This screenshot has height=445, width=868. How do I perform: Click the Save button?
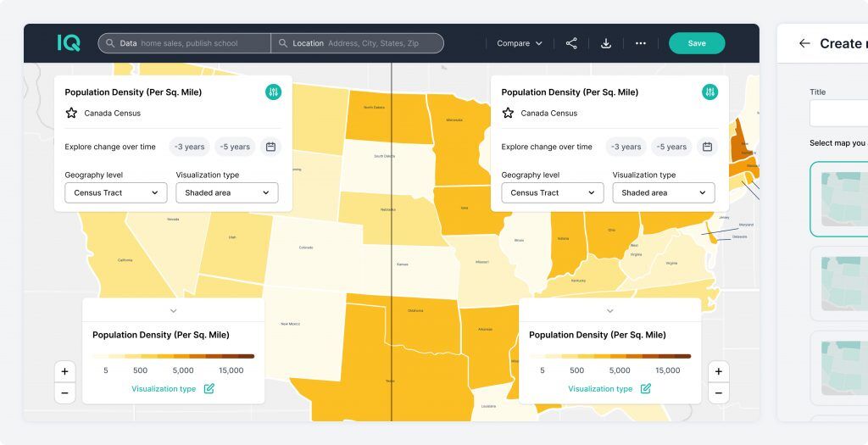[x=697, y=43]
